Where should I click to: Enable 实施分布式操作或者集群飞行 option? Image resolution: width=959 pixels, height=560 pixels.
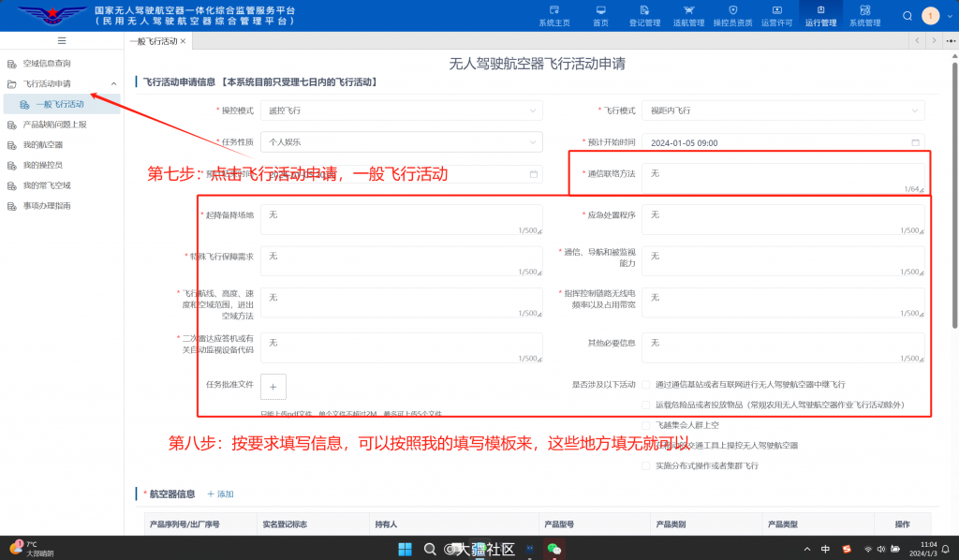tap(643, 465)
